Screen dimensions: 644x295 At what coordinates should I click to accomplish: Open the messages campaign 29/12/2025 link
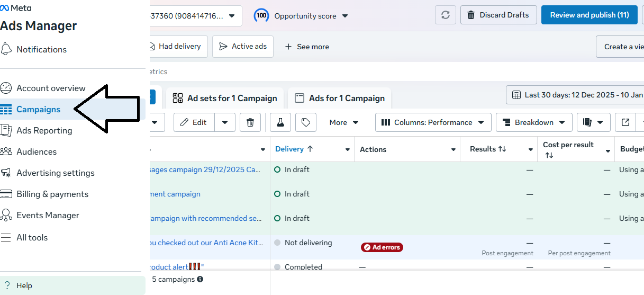click(x=205, y=169)
